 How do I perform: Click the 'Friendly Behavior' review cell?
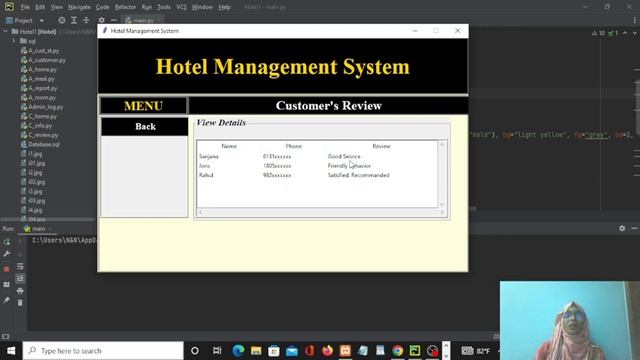(349, 166)
